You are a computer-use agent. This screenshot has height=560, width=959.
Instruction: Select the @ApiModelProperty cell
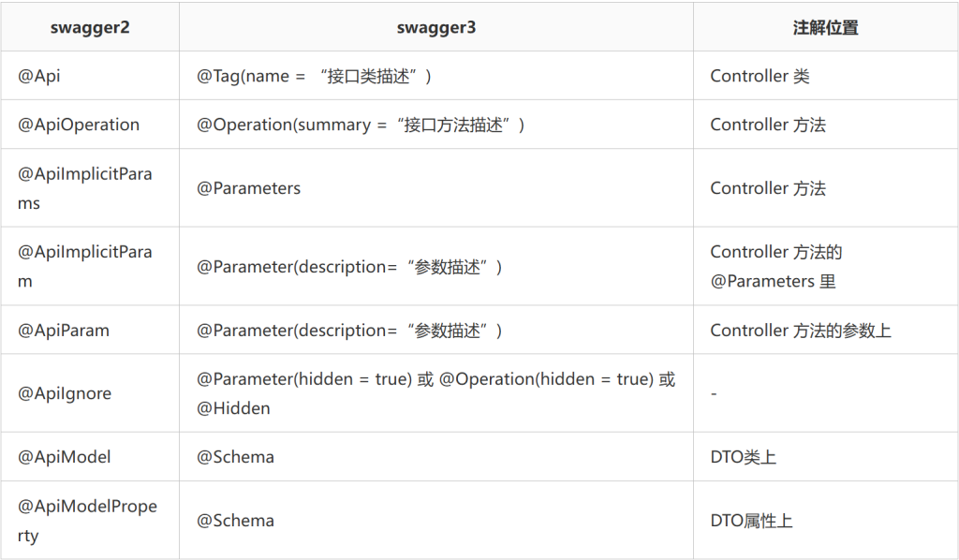pyautogui.click(x=90, y=521)
